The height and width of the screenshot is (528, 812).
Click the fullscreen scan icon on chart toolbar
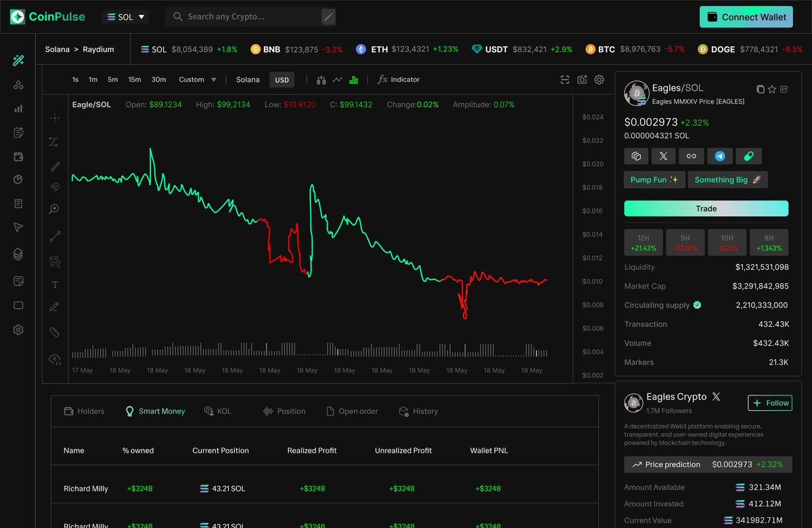tap(565, 80)
